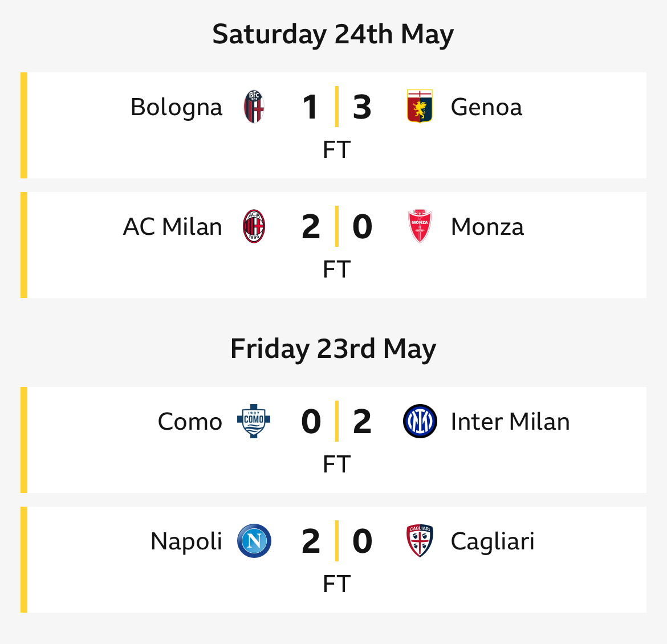The image size is (667, 644).
Task: Click the Como club crest
Action: 254,421
